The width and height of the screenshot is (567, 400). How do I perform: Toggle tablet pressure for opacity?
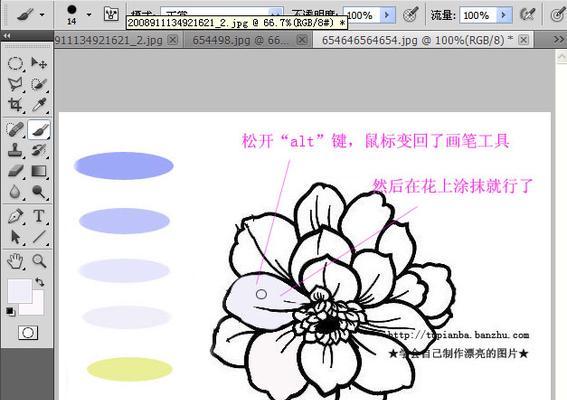[411, 15]
